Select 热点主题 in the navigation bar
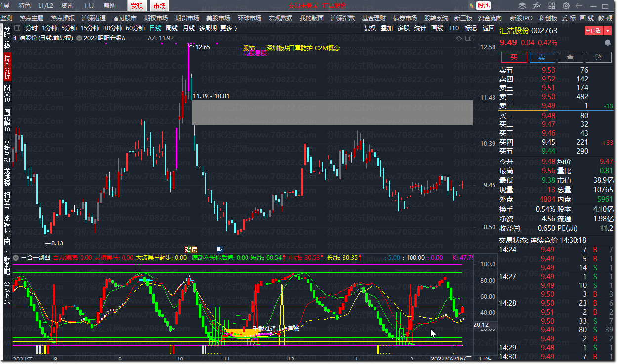Image resolution: width=618 pixels, height=364 pixels. (x=32, y=18)
